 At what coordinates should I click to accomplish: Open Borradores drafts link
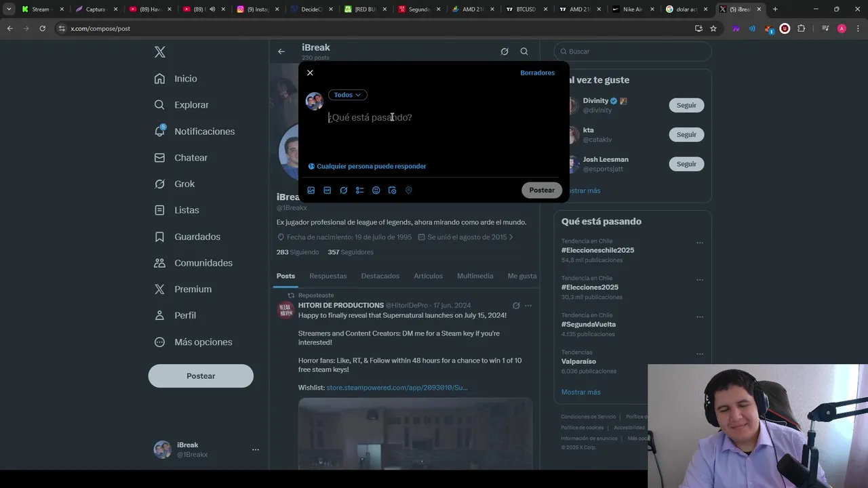tap(537, 73)
